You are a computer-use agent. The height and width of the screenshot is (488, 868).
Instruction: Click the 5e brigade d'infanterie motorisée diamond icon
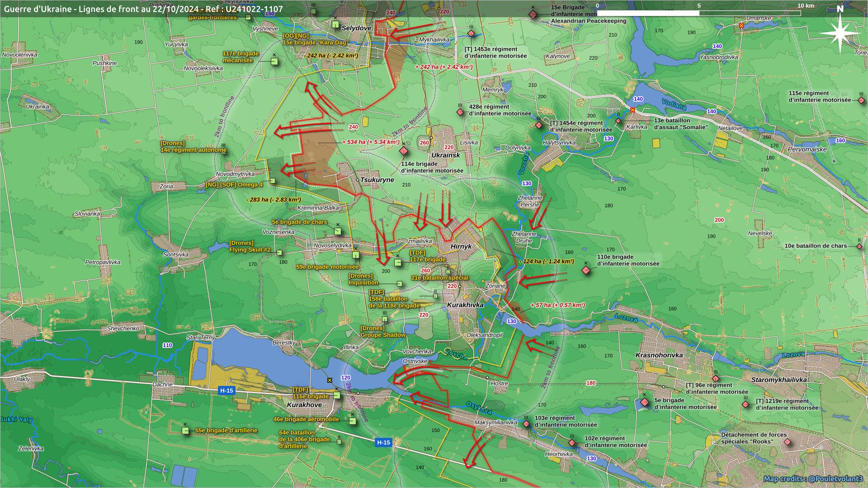(x=645, y=402)
